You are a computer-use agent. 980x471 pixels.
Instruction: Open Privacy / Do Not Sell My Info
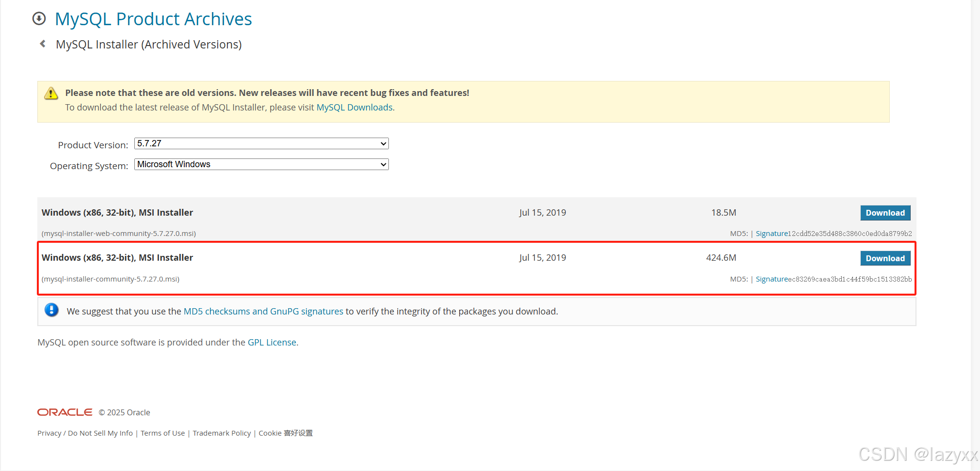tap(85, 433)
